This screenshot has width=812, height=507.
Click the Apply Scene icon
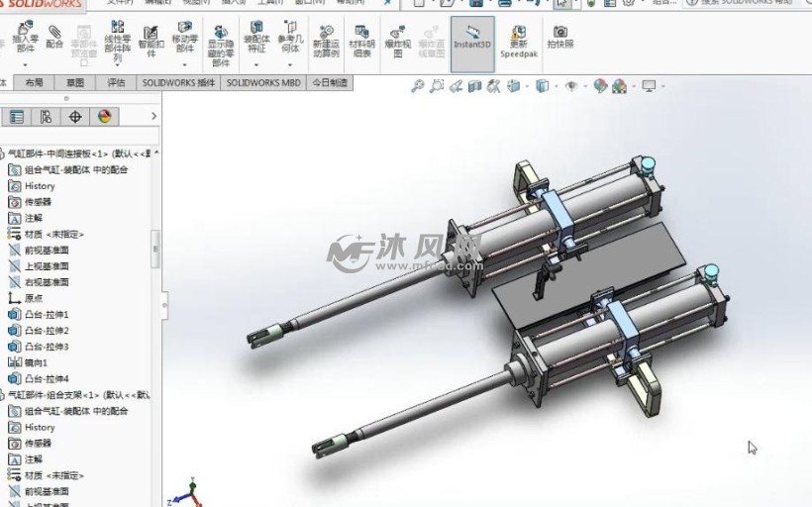619,86
